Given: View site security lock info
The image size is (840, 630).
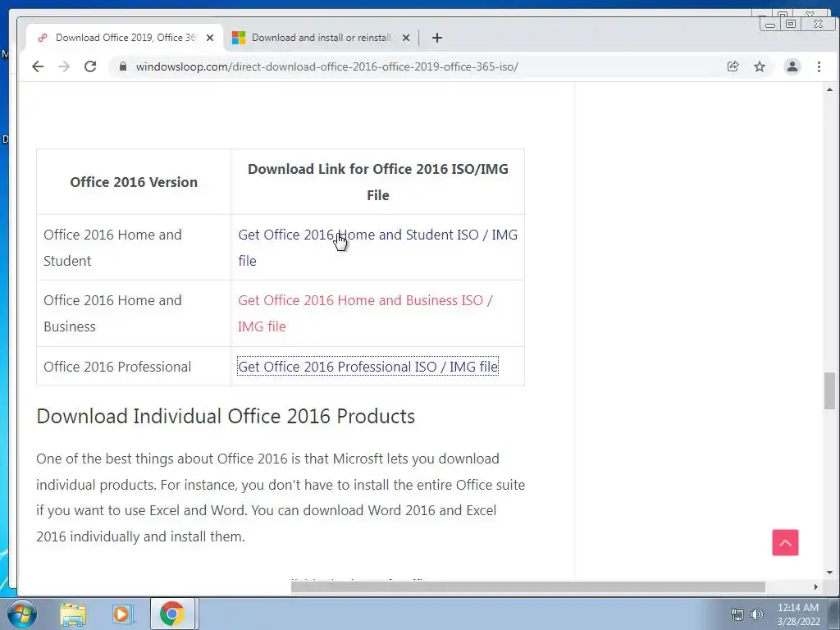Looking at the screenshot, I should point(123,66).
